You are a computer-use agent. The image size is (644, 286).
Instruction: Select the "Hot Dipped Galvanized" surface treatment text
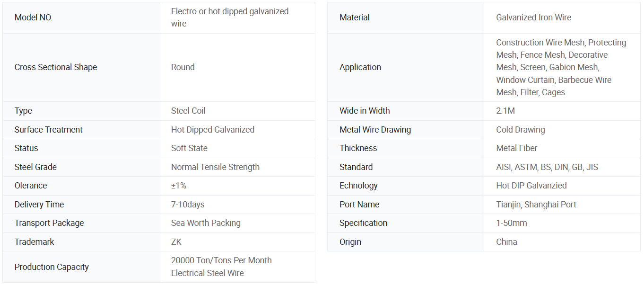point(213,130)
